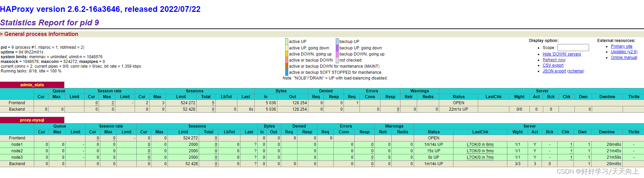The image size is (644, 178).
Task: Open the CSV export link
Action: [553, 65]
